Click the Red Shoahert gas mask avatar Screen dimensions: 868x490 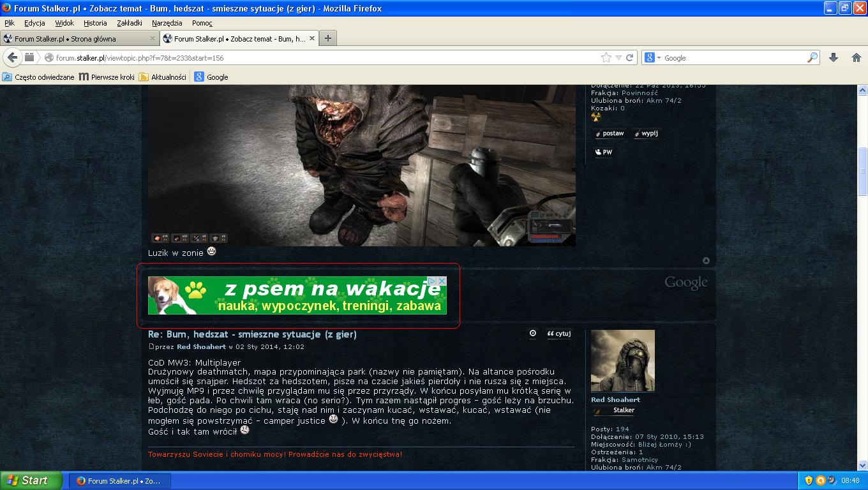(623, 360)
